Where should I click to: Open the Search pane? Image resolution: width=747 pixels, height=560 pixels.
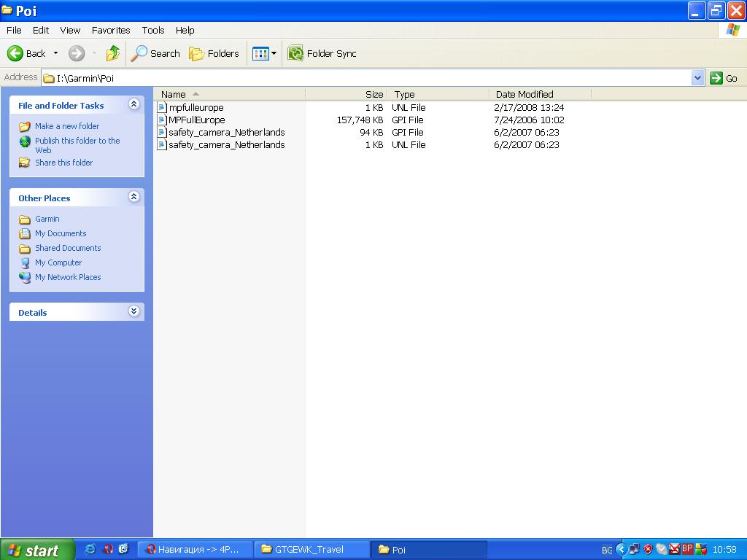click(155, 53)
